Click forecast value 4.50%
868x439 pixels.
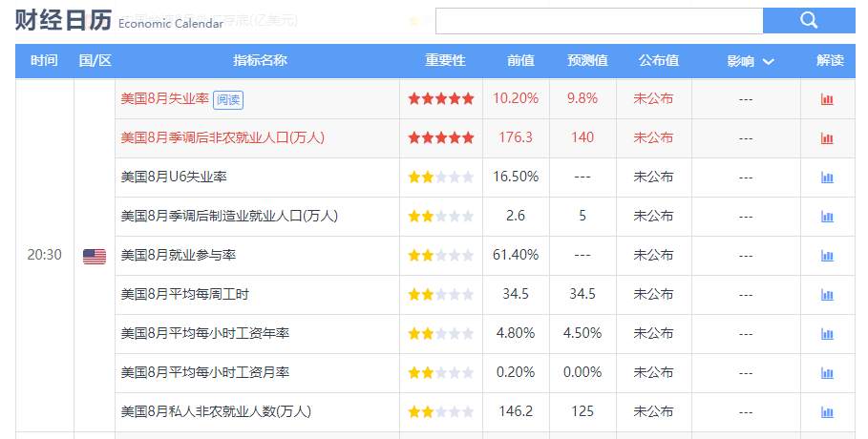point(582,333)
